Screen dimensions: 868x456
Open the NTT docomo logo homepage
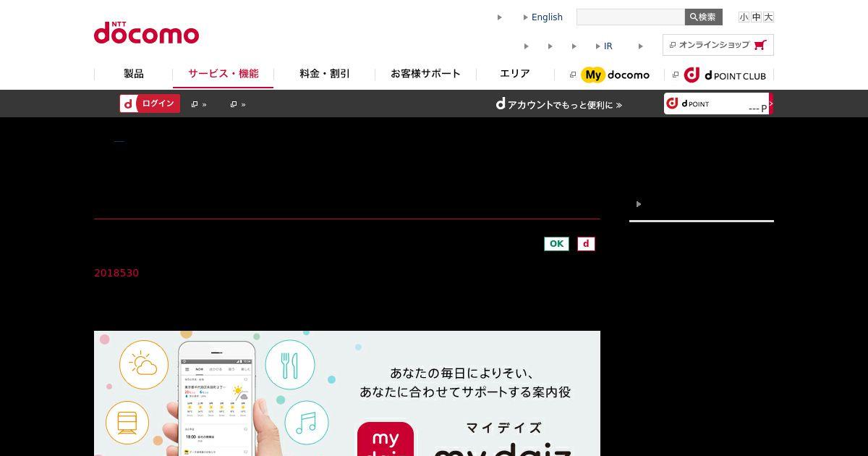pyautogui.click(x=146, y=33)
